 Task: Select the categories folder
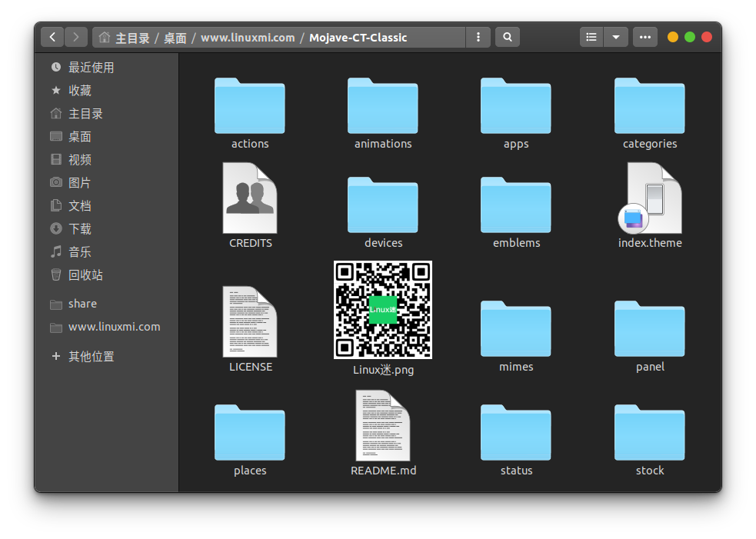coord(649,105)
